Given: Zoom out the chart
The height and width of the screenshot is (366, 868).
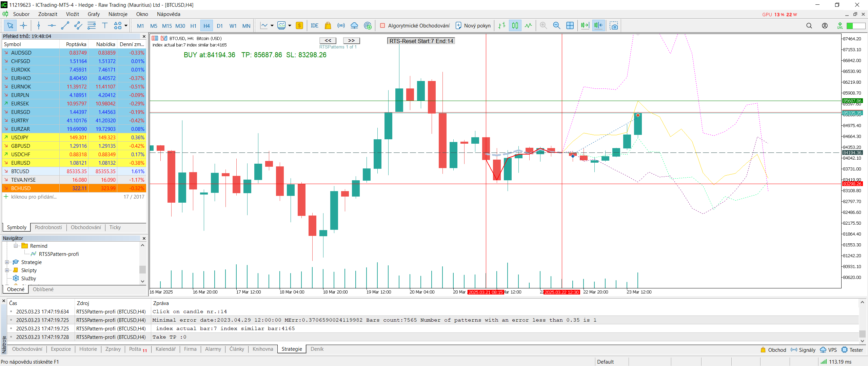Looking at the screenshot, I should (556, 25).
